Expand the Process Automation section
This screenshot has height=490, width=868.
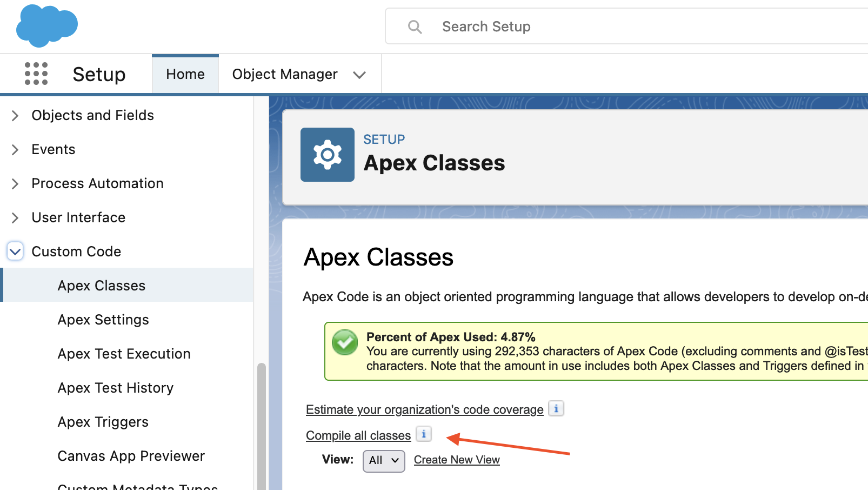(15, 183)
